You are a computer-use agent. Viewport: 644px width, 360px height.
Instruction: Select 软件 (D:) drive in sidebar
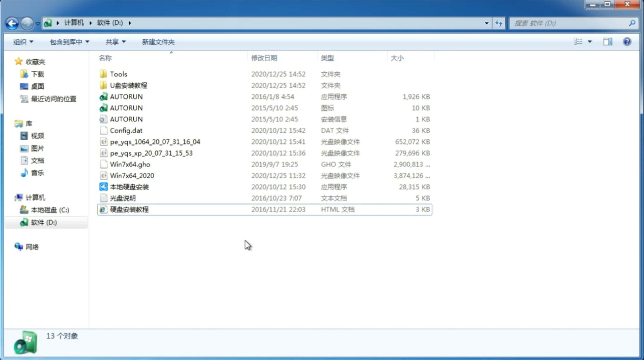44,222
